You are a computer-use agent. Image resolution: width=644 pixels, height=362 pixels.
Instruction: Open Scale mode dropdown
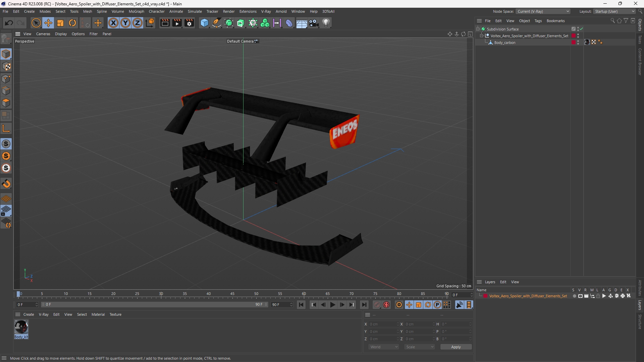(x=420, y=347)
